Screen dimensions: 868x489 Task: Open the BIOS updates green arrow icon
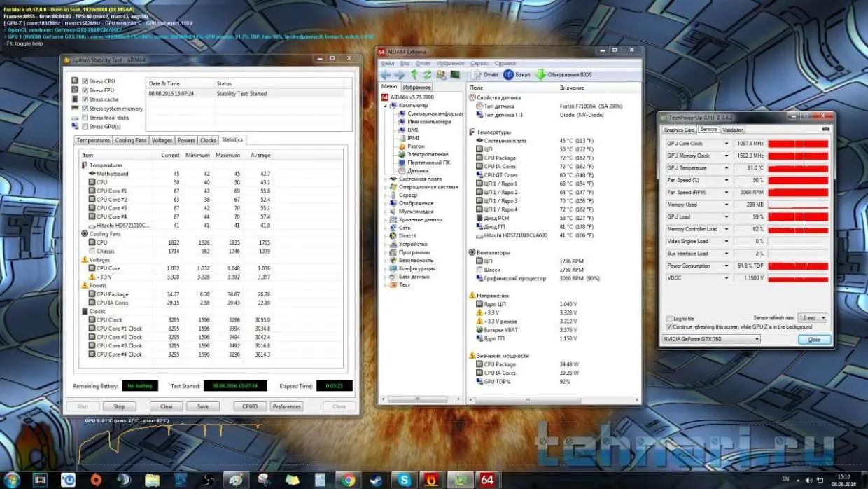point(540,74)
